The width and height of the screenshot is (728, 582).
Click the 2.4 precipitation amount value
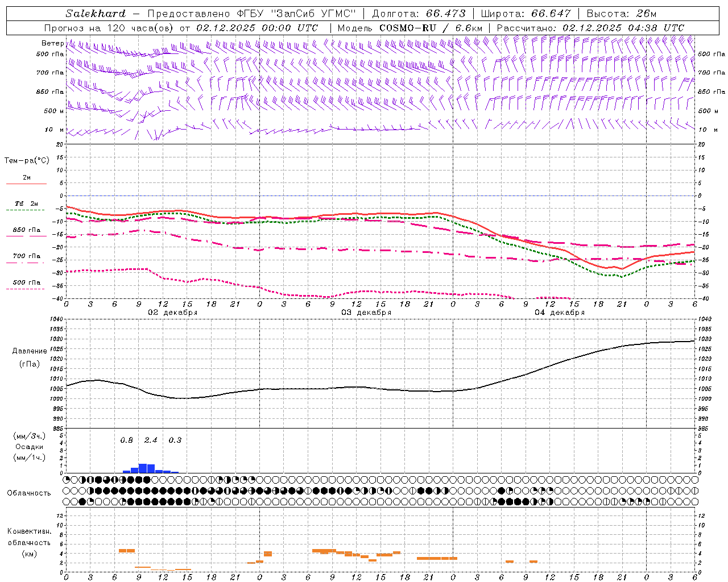tap(151, 440)
